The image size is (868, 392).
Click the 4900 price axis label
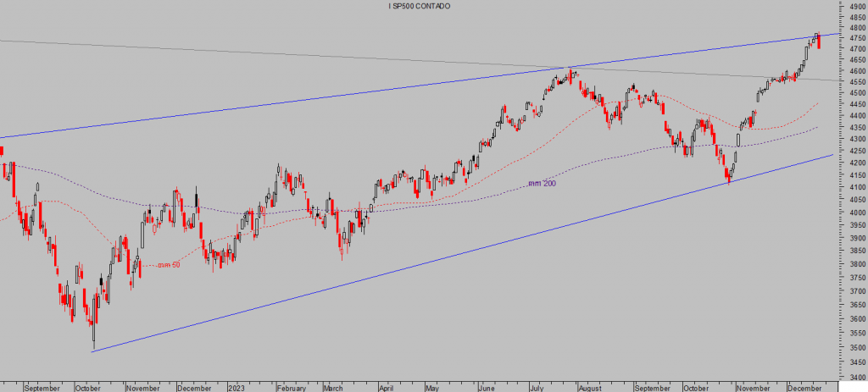click(856, 6)
